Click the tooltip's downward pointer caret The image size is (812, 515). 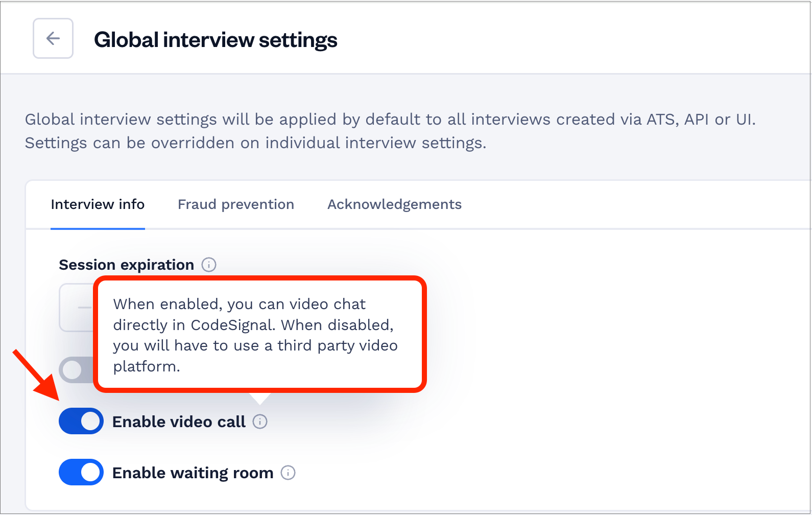(x=260, y=399)
